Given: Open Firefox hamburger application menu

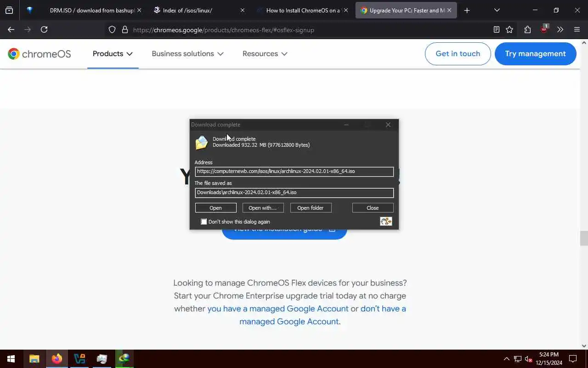Looking at the screenshot, I should click(x=577, y=29).
